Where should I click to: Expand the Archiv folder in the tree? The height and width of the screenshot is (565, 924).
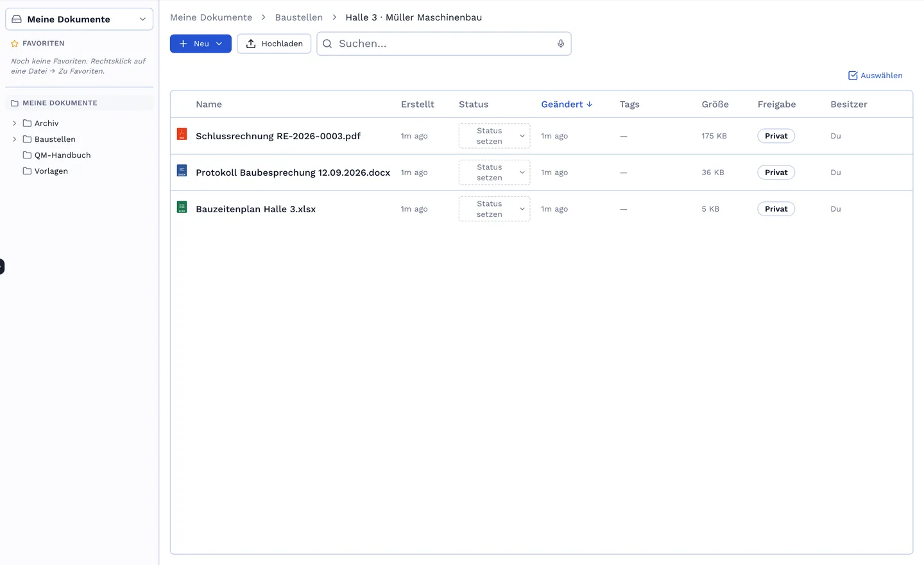tap(14, 123)
